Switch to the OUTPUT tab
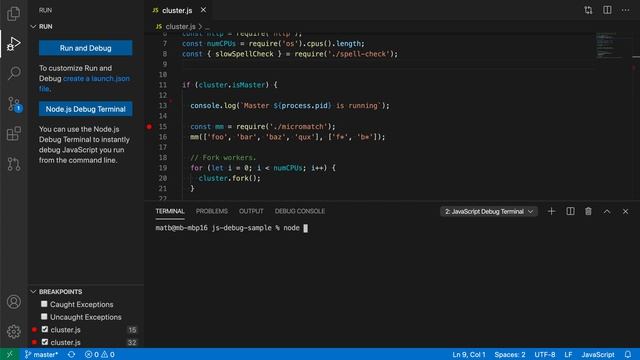 click(x=251, y=211)
